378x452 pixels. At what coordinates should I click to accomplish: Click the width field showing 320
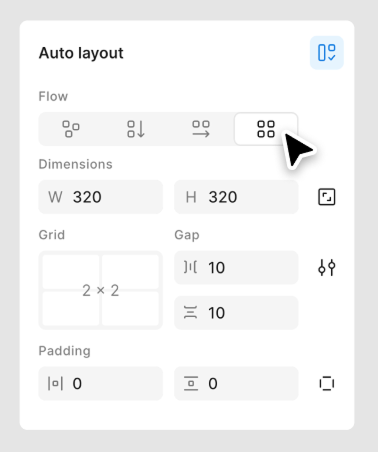tap(101, 197)
